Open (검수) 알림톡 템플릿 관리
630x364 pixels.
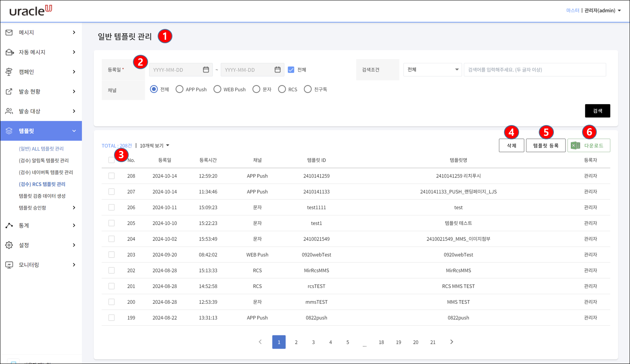click(x=44, y=161)
